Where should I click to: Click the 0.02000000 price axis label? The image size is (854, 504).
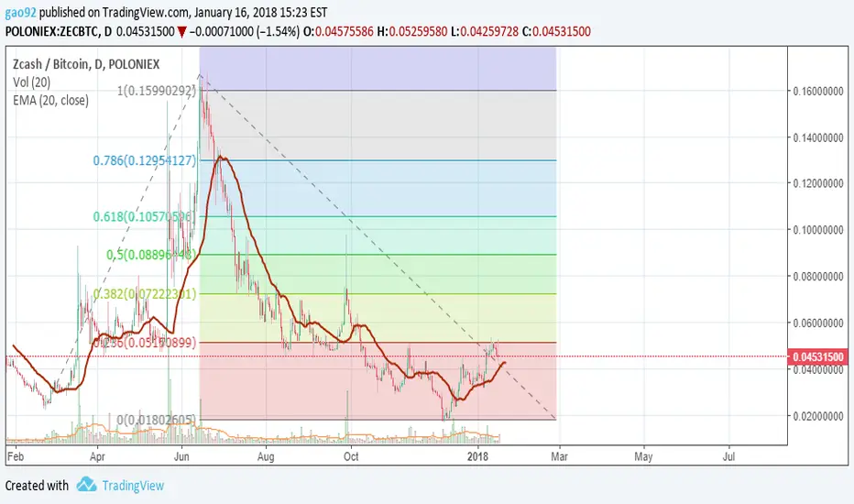click(818, 416)
